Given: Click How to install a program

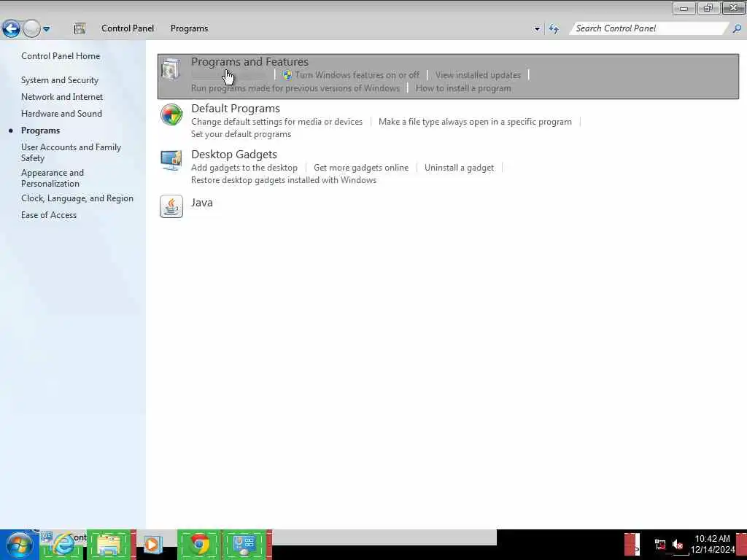Looking at the screenshot, I should (x=463, y=88).
